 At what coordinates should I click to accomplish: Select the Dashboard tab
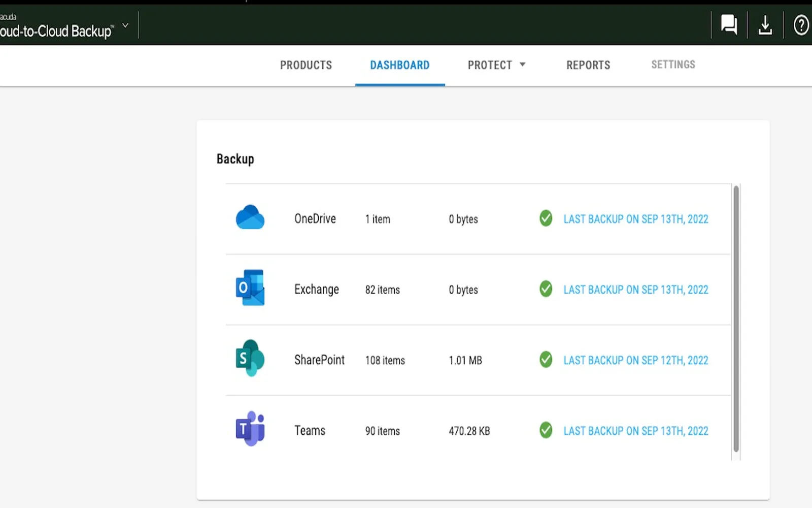tap(400, 65)
